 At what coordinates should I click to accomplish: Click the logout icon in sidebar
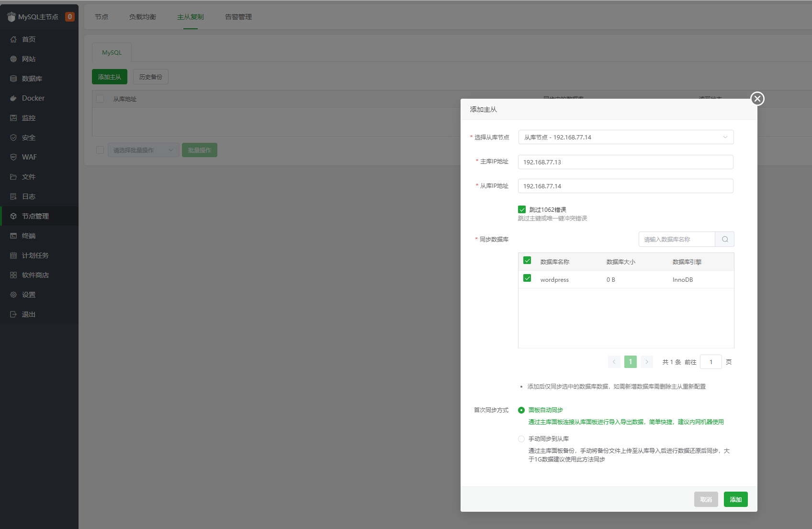click(x=13, y=314)
